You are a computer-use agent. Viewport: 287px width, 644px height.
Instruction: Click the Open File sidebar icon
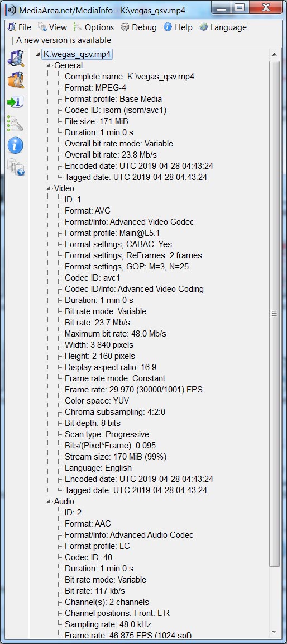(16, 58)
